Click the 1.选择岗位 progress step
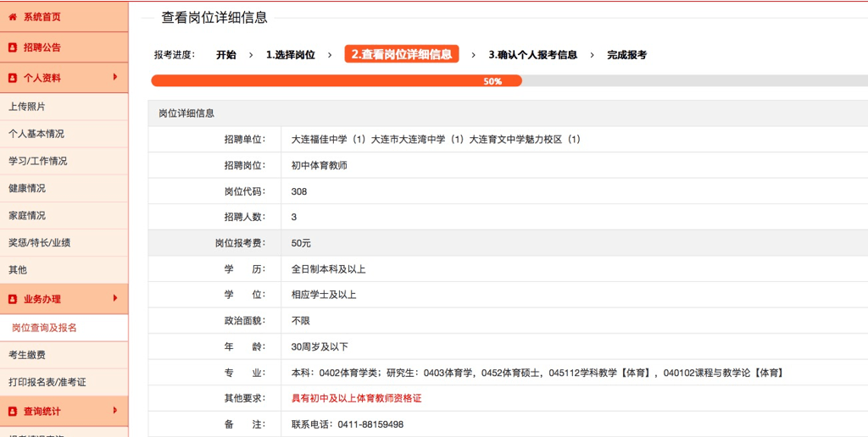The image size is (868, 437). coord(290,55)
